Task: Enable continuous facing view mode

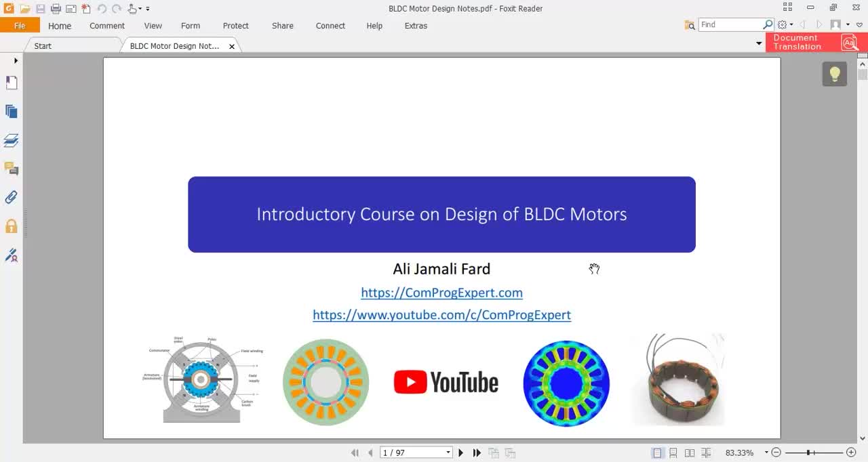Action: [x=706, y=453]
